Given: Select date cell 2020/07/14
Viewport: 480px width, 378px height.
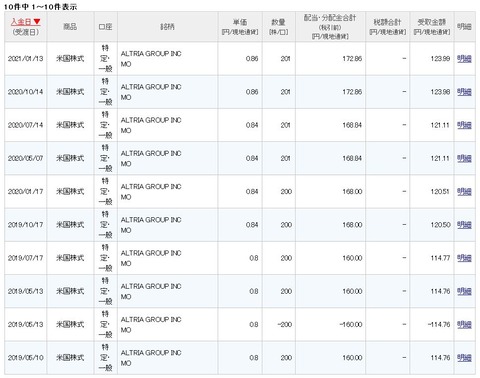Looking at the screenshot, I should click(x=26, y=125).
